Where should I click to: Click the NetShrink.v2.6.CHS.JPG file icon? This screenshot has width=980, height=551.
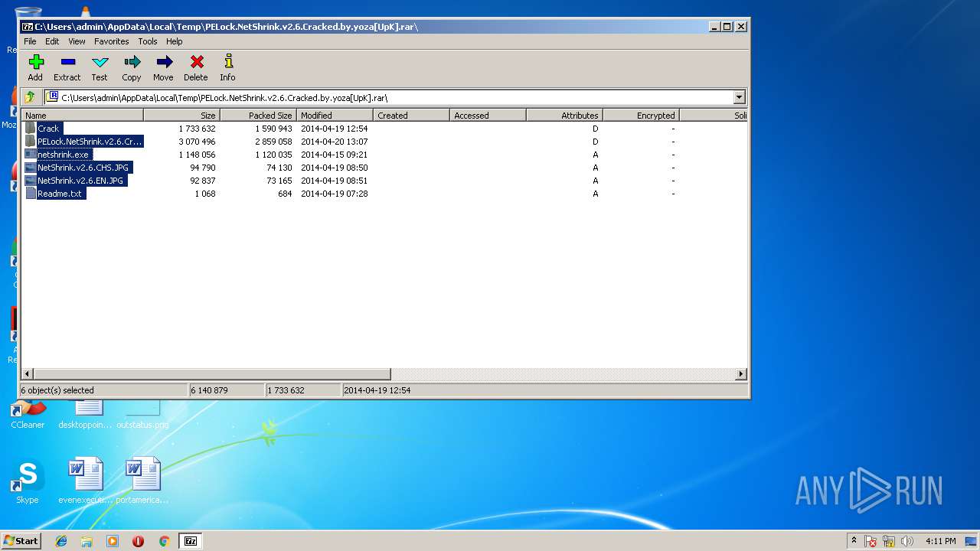(31, 168)
